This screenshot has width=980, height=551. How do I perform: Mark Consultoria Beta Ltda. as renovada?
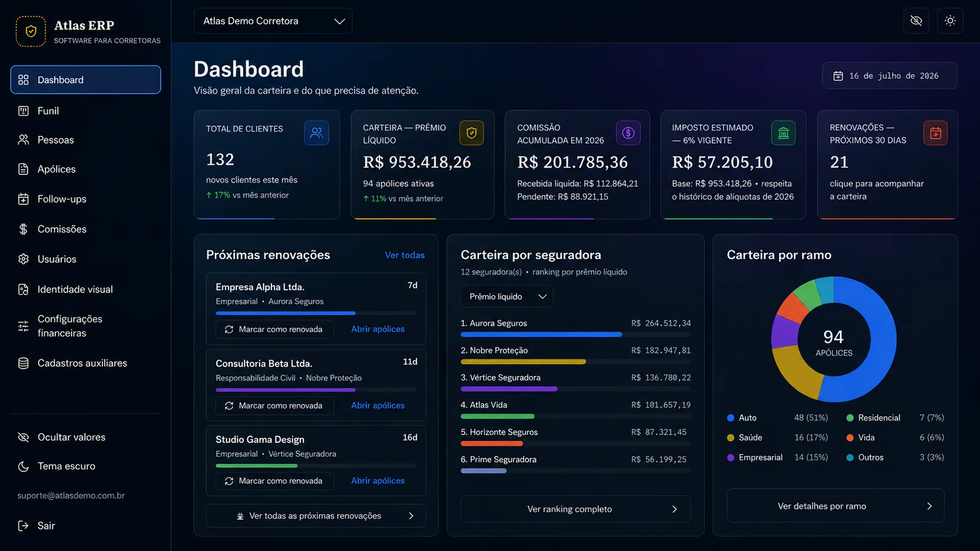click(x=275, y=406)
